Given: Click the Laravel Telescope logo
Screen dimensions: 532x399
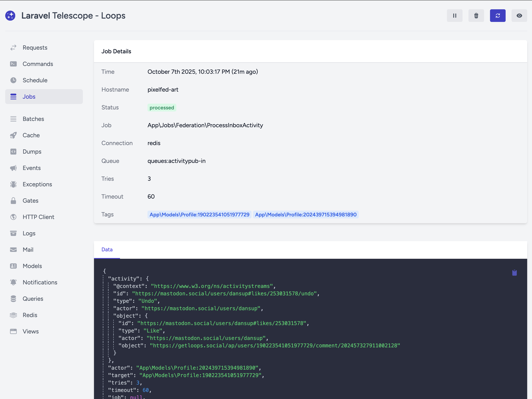Looking at the screenshot, I should point(10,16).
